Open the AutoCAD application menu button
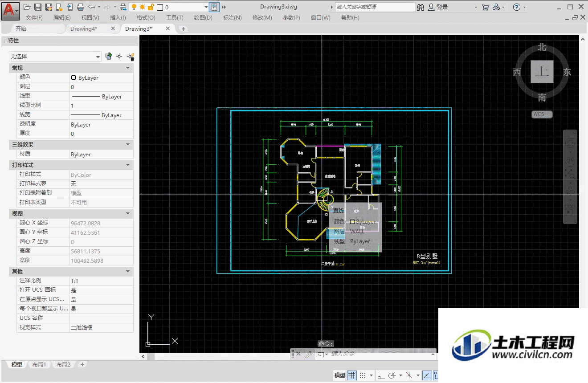588x383 pixels. click(10, 11)
